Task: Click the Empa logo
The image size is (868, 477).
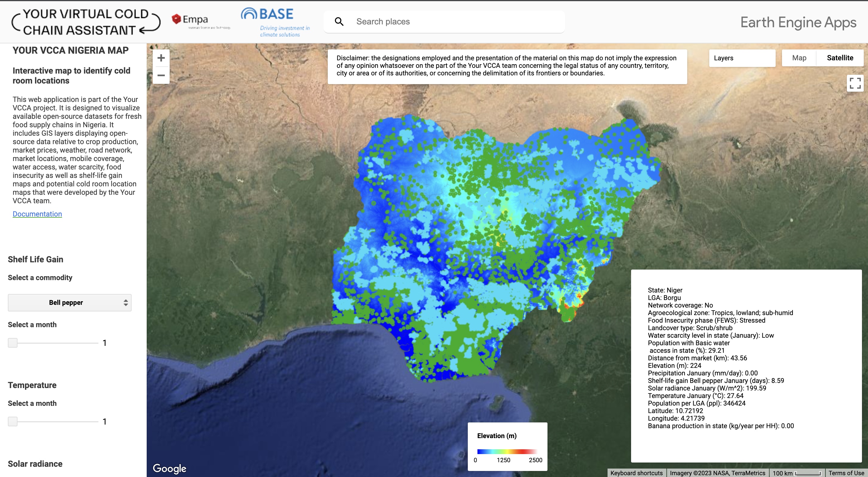Action: (x=190, y=20)
